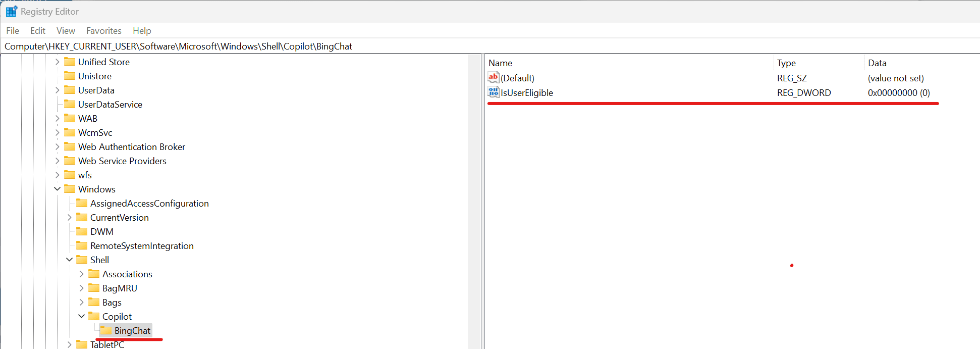Select the Web Service Providers folder icon
Viewport: 980px width, 349px height.
point(70,161)
